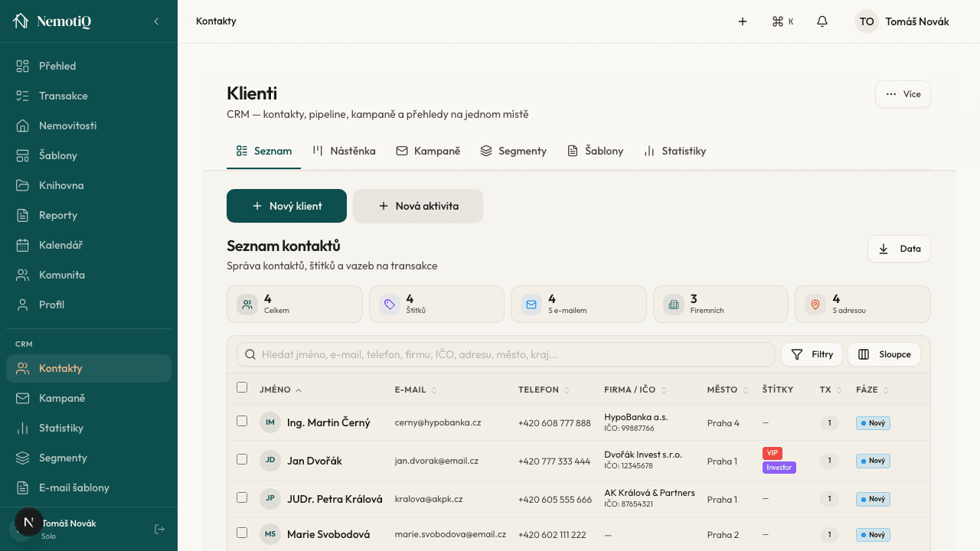Click the purple Investor tag on Jan Dvořák
Viewport: 980px width, 551px height.
[x=779, y=468]
